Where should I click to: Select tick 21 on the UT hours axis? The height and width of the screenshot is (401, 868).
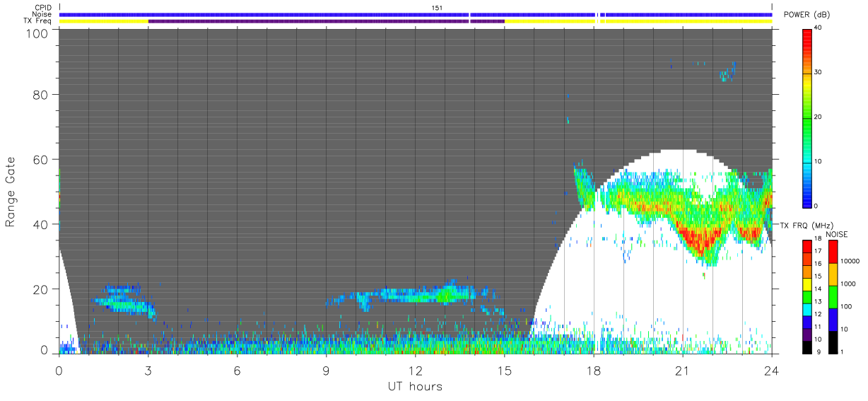pos(682,370)
